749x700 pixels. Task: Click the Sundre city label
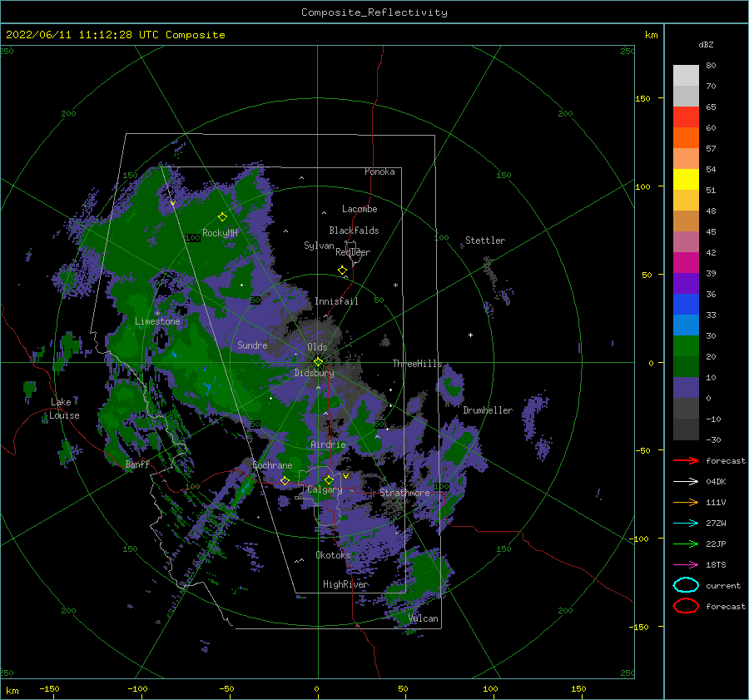coord(252,345)
